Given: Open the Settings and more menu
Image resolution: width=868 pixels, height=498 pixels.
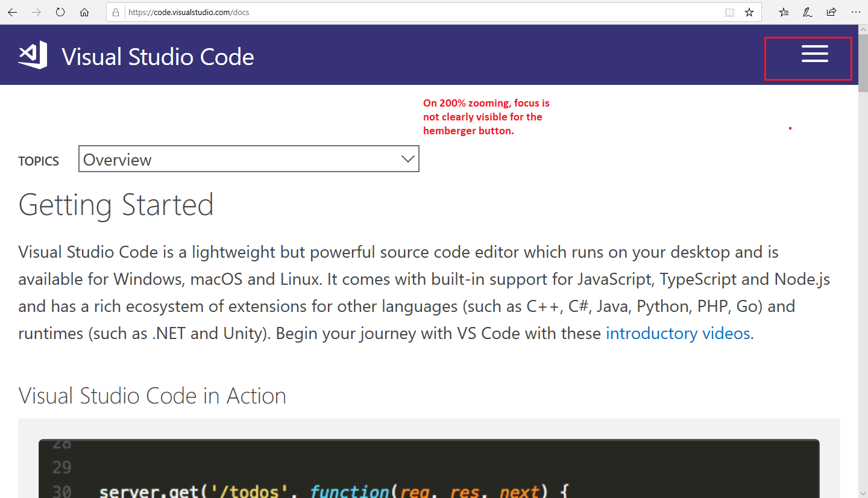Looking at the screenshot, I should [x=855, y=12].
